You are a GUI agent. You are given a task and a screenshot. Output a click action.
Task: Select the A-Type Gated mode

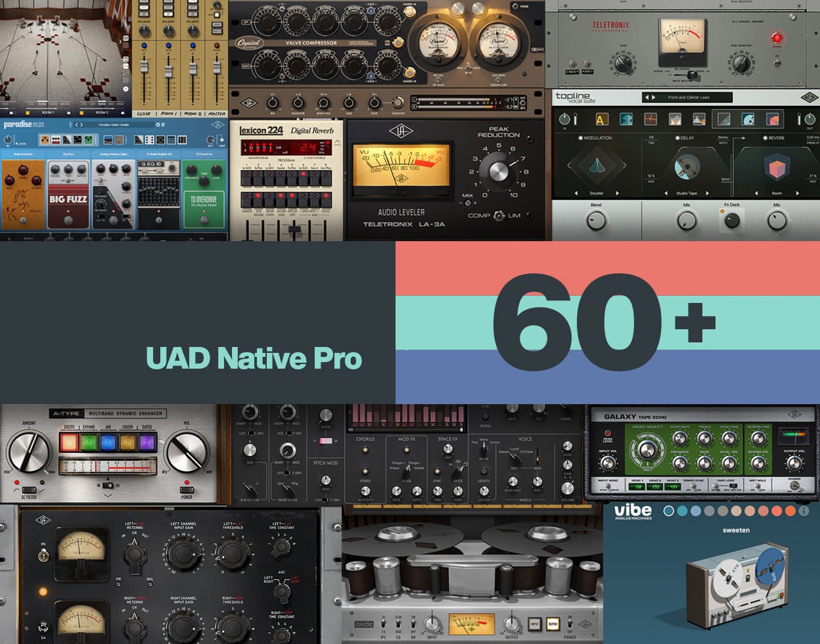tap(147, 441)
